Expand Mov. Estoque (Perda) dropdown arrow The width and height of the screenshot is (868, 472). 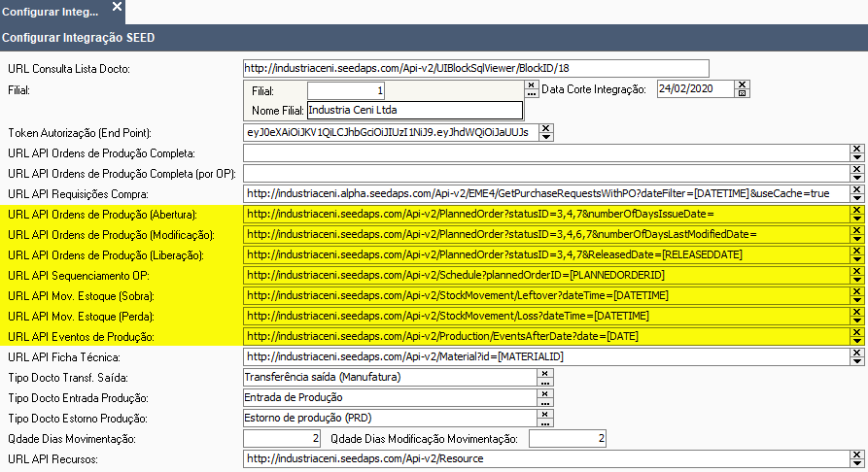coord(857,320)
